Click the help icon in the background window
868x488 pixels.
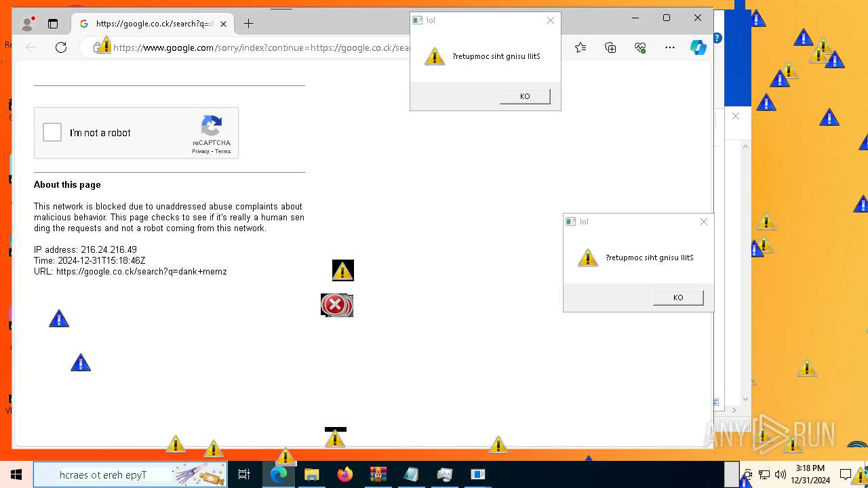coord(717,38)
